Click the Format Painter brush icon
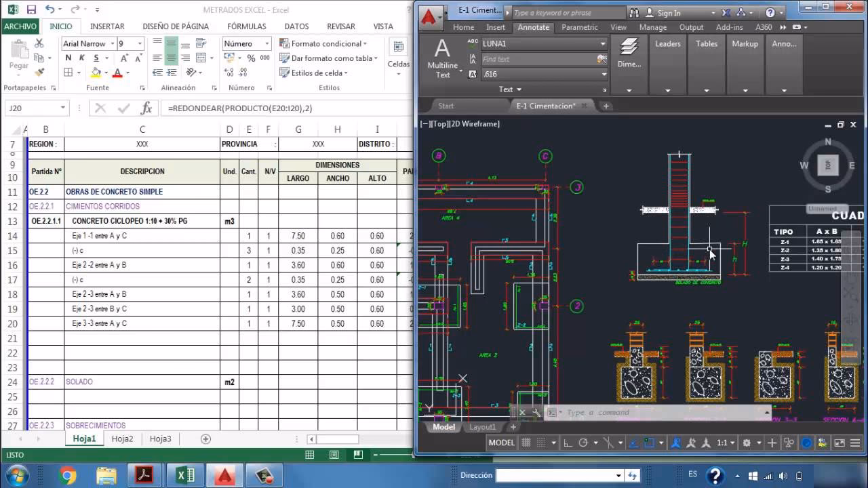Image resolution: width=868 pixels, height=488 pixels. click(39, 72)
